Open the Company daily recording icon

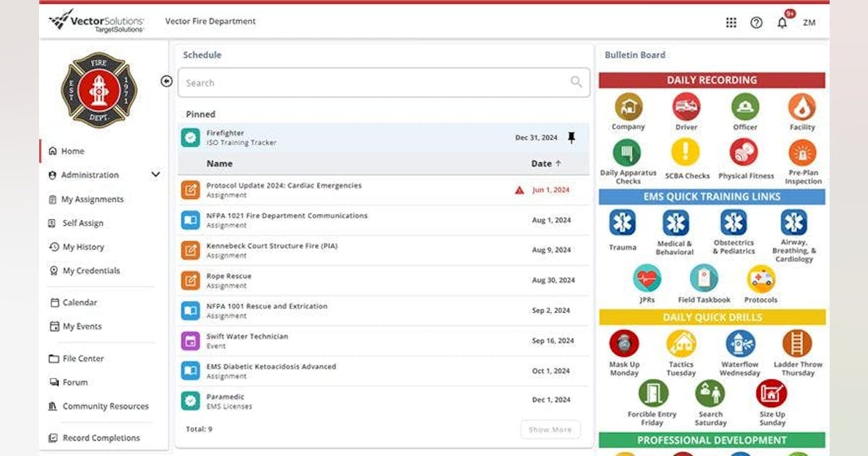click(x=628, y=109)
